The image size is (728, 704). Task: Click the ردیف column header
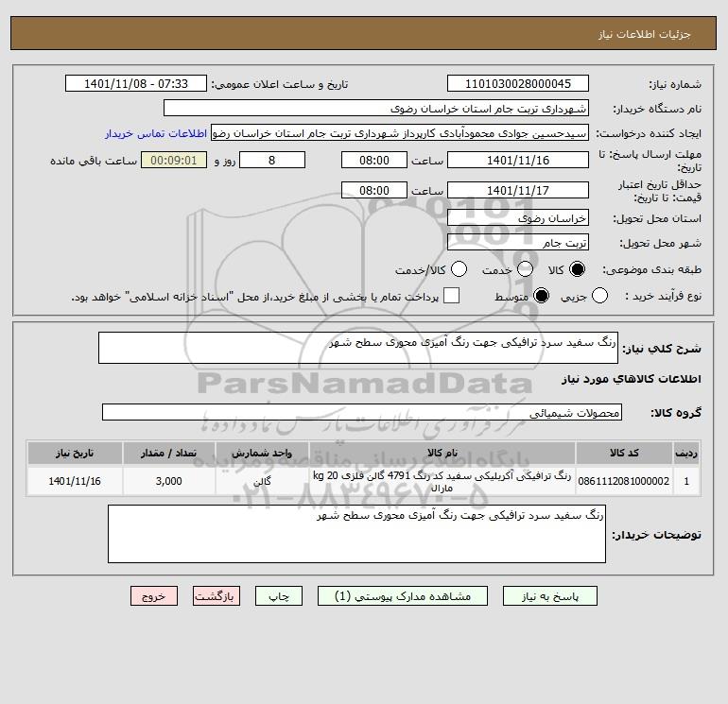pos(686,453)
